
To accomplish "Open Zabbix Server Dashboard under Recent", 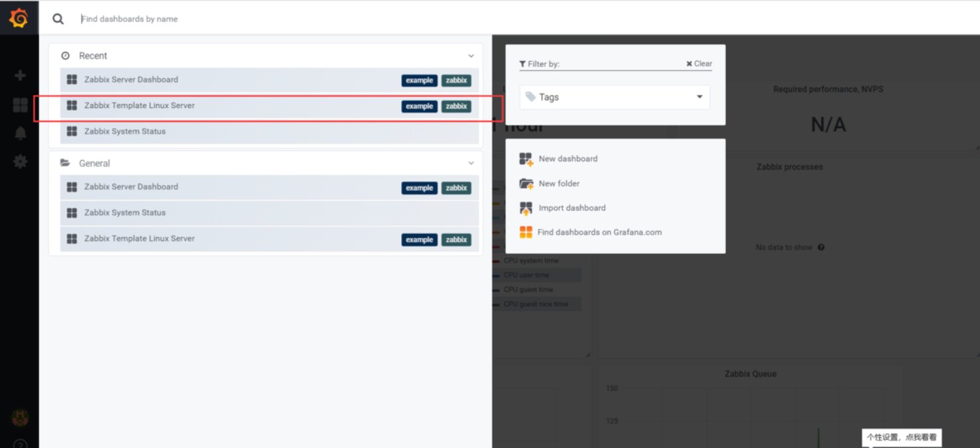I will (269, 80).
